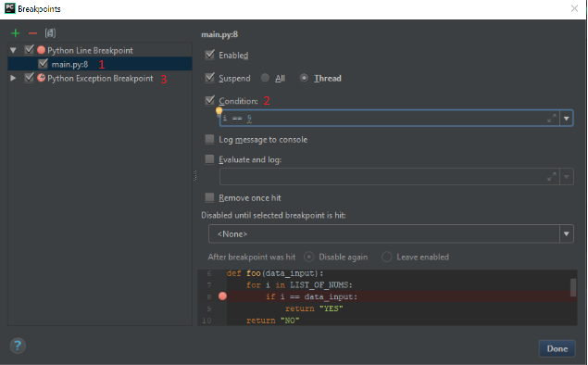Select the All suspend radio option
The height and width of the screenshot is (365, 588).
tap(265, 78)
